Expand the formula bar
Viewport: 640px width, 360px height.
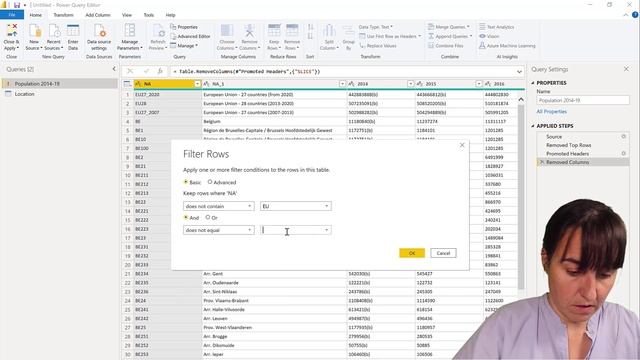[x=519, y=72]
